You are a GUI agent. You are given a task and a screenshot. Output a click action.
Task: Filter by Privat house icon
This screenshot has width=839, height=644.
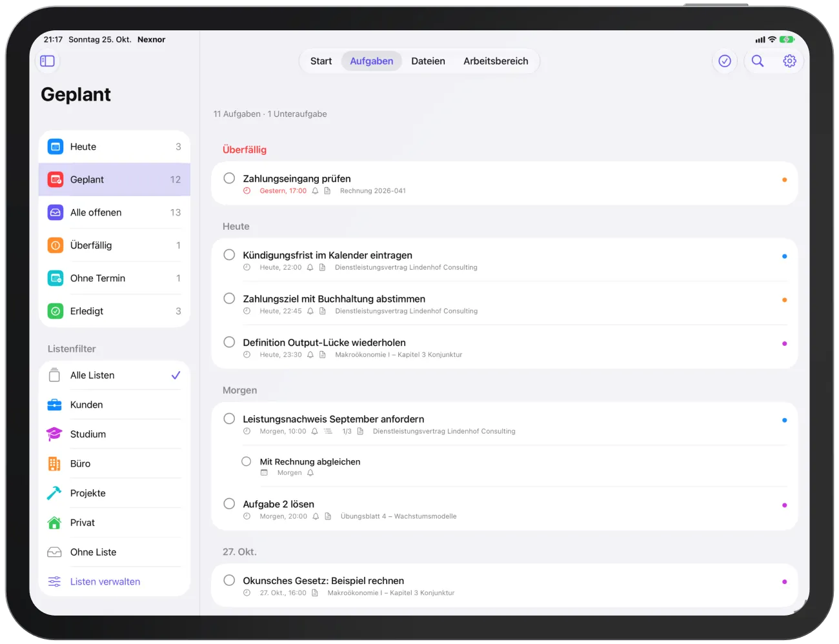pyautogui.click(x=55, y=523)
